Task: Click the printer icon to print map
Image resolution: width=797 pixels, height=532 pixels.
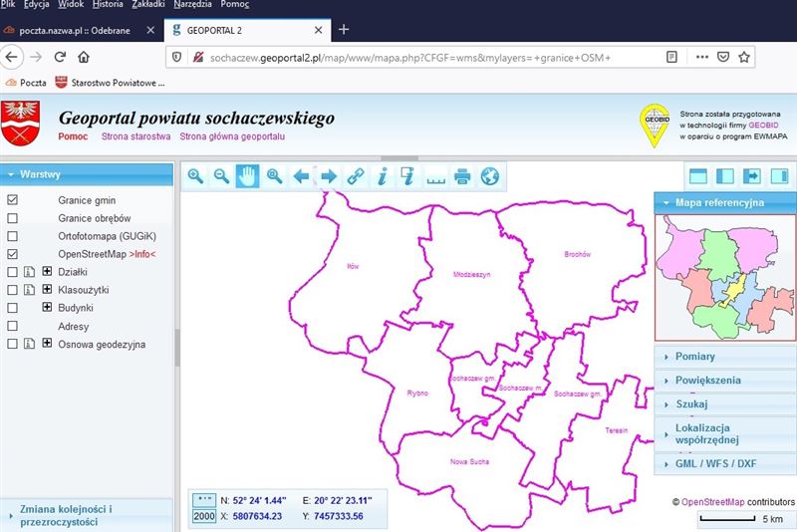Action: click(x=462, y=176)
